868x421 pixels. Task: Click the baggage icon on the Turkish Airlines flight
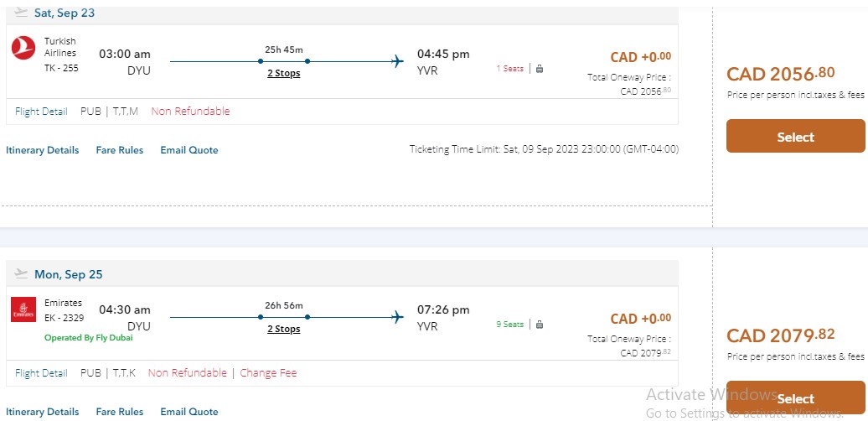(x=540, y=69)
